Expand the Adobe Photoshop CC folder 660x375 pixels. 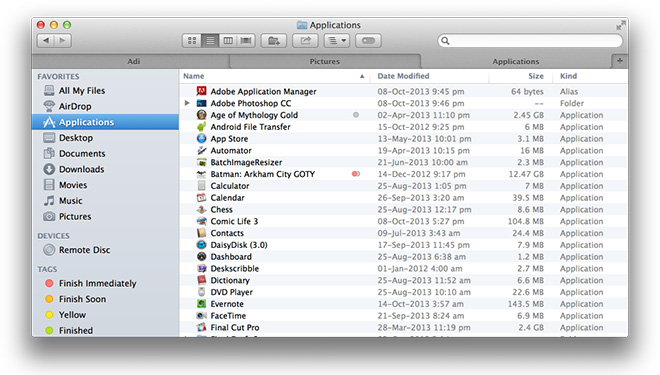(x=187, y=103)
